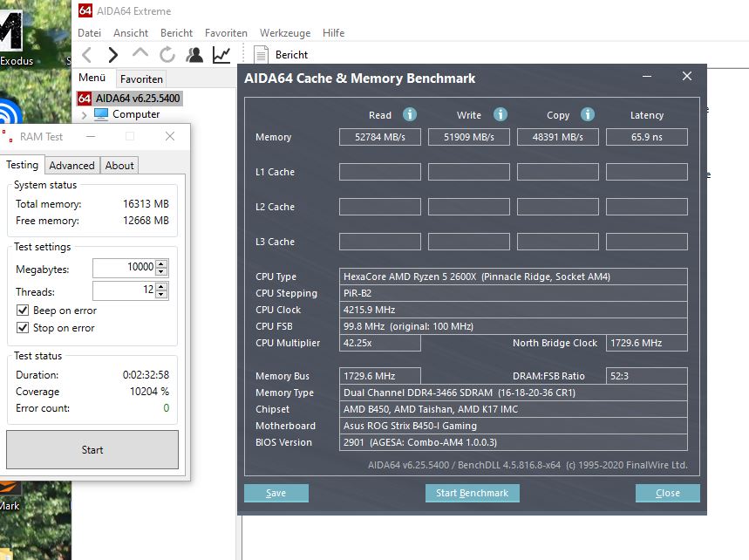
Task: Click Memory Read value 52784 MB/s
Action: point(380,137)
